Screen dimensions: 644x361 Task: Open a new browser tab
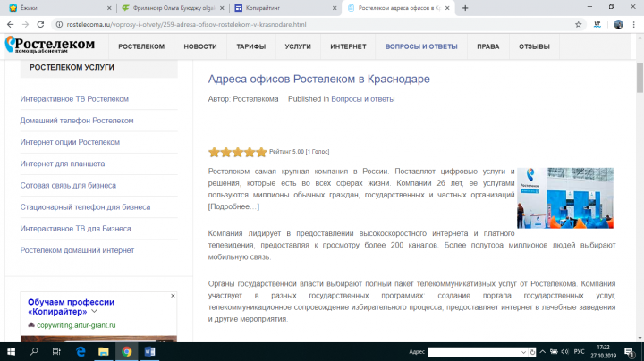pos(465,8)
